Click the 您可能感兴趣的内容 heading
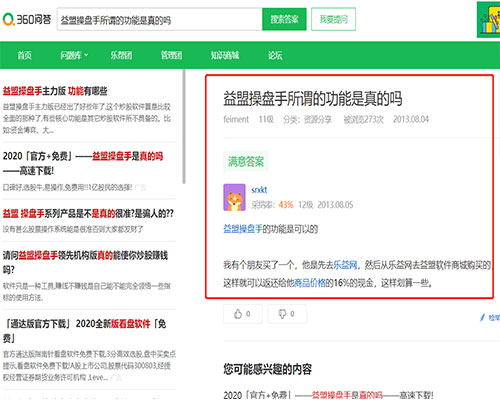The height and width of the screenshot is (400, 500). (x=268, y=369)
